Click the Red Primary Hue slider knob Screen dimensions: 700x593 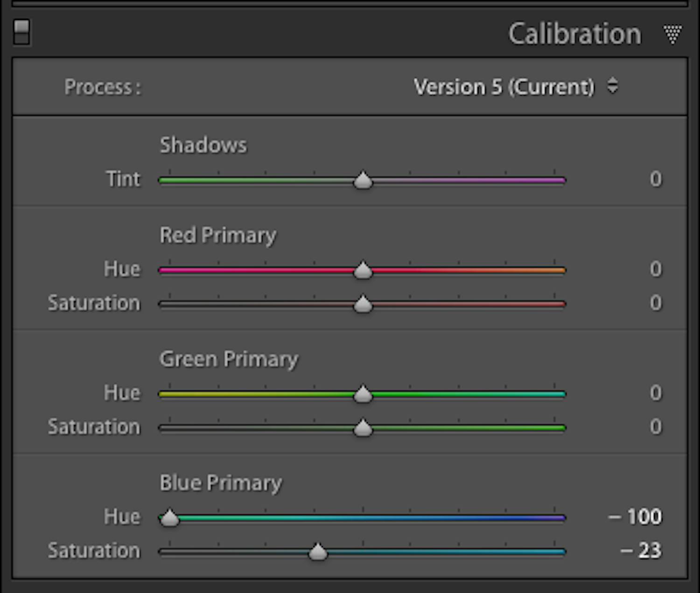click(364, 270)
